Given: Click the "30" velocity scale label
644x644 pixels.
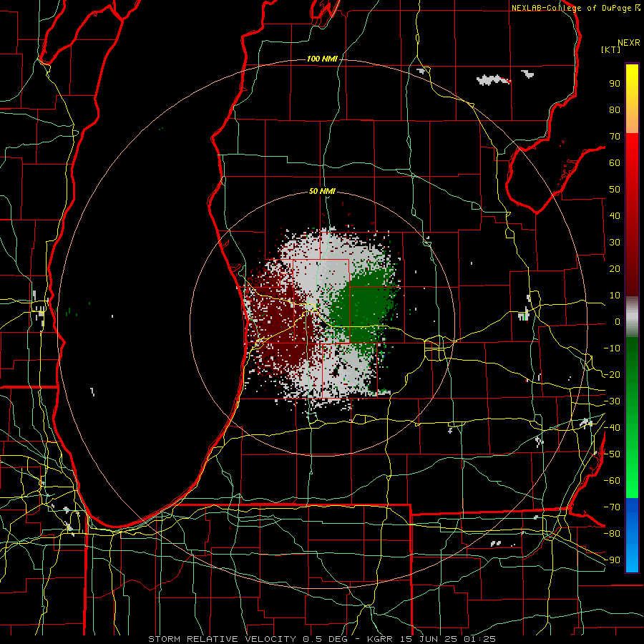Looking at the screenshot, I should click(x=615, y=243).
